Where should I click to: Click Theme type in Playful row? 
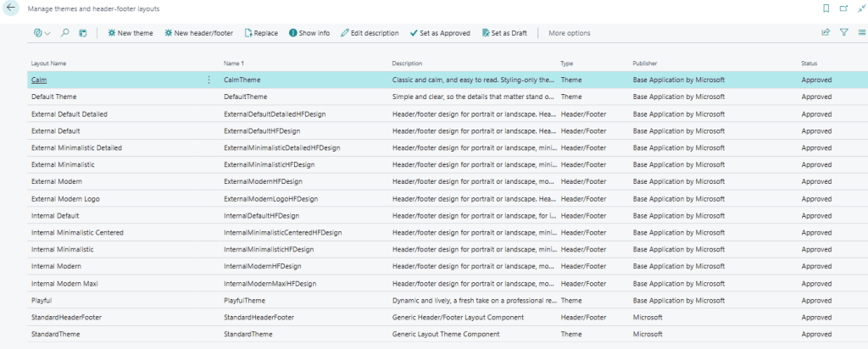(570, 301)
